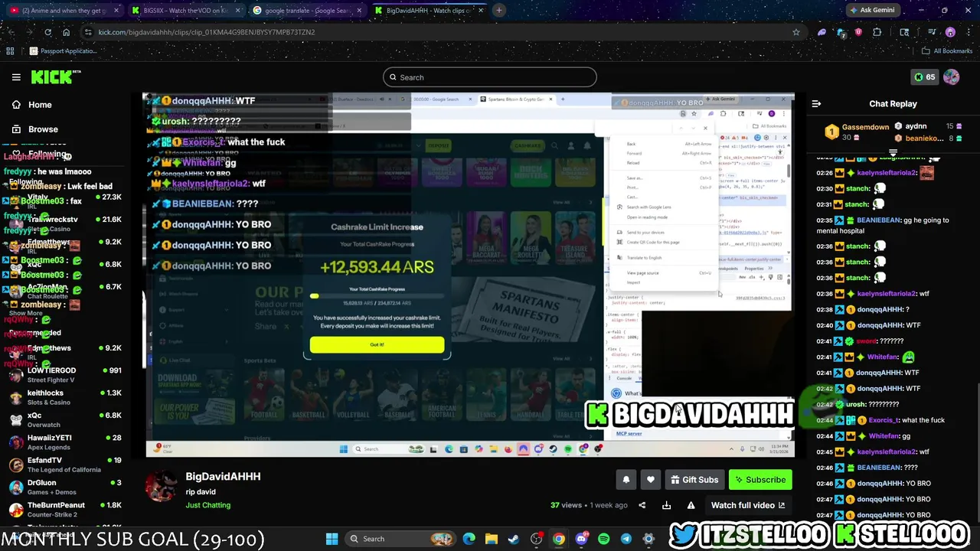Expand Show More in the sidebar channels
980x551 pixels.
[25, 313]
